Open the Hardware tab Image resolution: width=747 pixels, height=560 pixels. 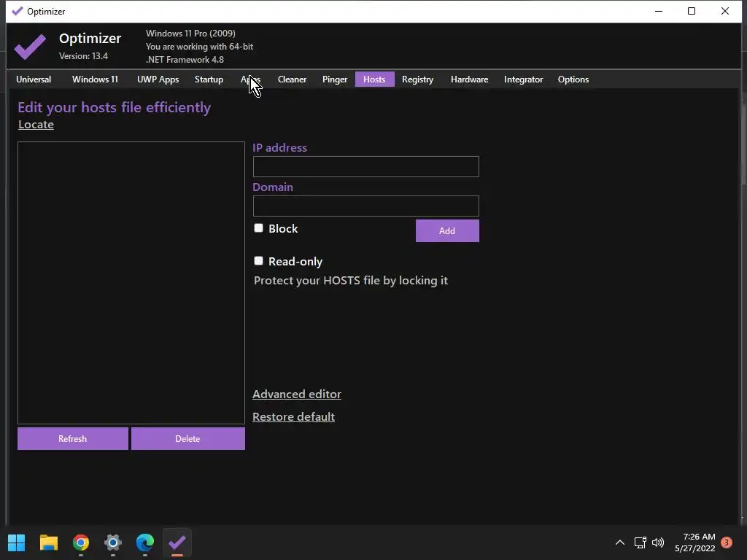pos(469,79)
